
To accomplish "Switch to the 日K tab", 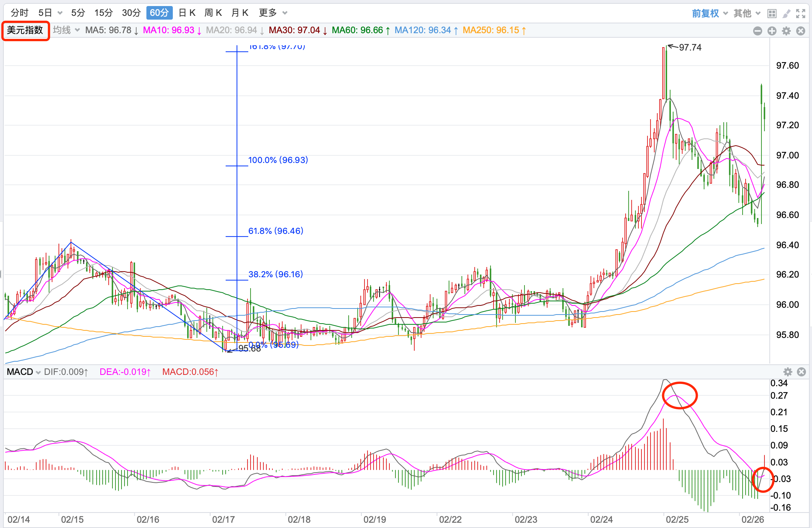I will (x=187, y=13).
